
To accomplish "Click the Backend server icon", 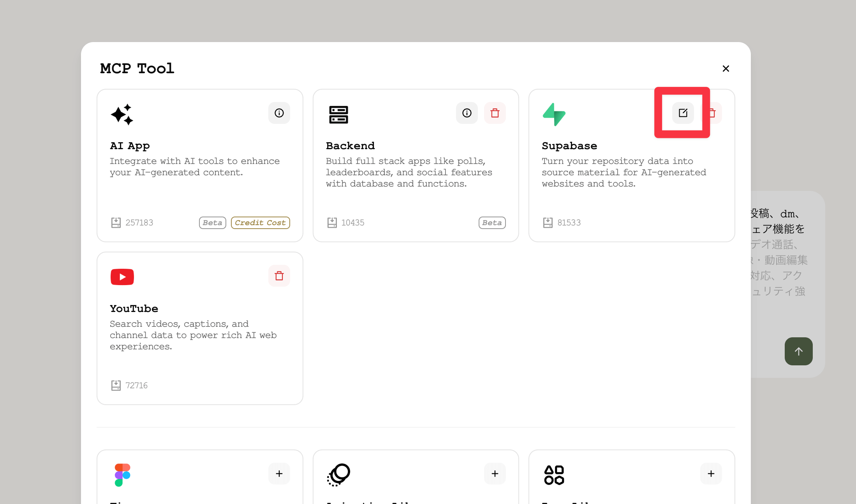I will (338, 115).
